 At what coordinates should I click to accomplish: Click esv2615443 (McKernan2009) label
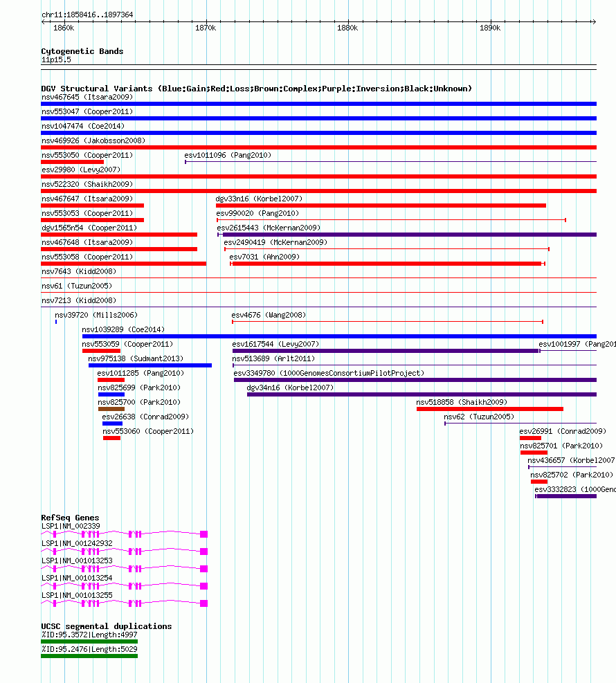pos(269,228)
